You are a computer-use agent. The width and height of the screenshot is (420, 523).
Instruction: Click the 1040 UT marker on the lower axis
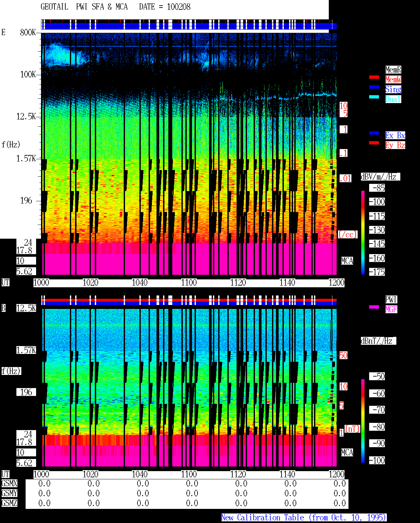139,474
